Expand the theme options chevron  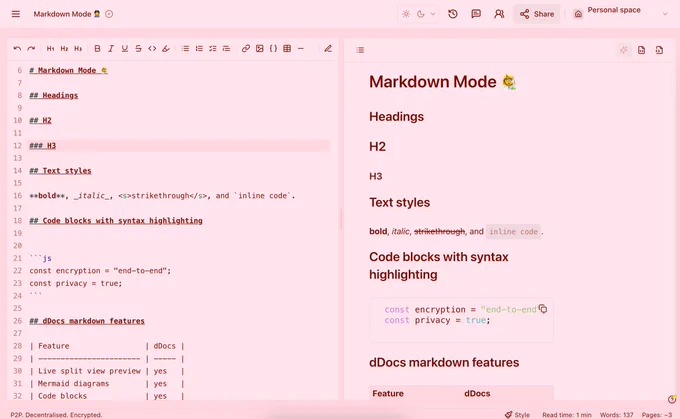(433, 14)
